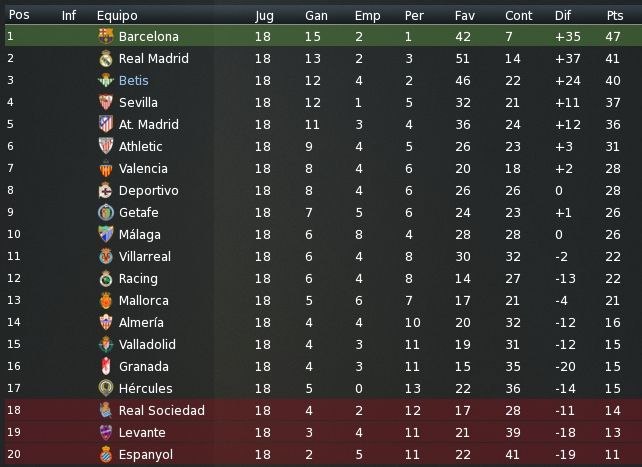The image size is (642, 467).
Task: Open the Deportivo team name
Action: coord(149,191)
